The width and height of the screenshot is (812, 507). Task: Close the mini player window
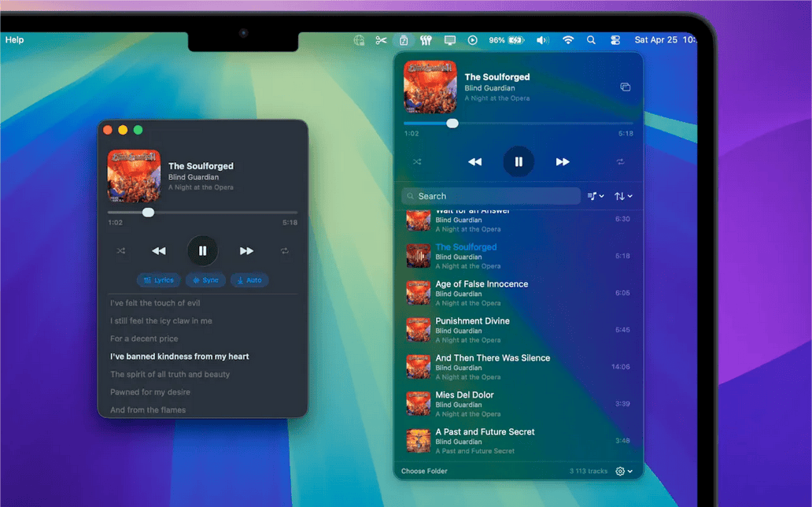click(x=108, y=130)
